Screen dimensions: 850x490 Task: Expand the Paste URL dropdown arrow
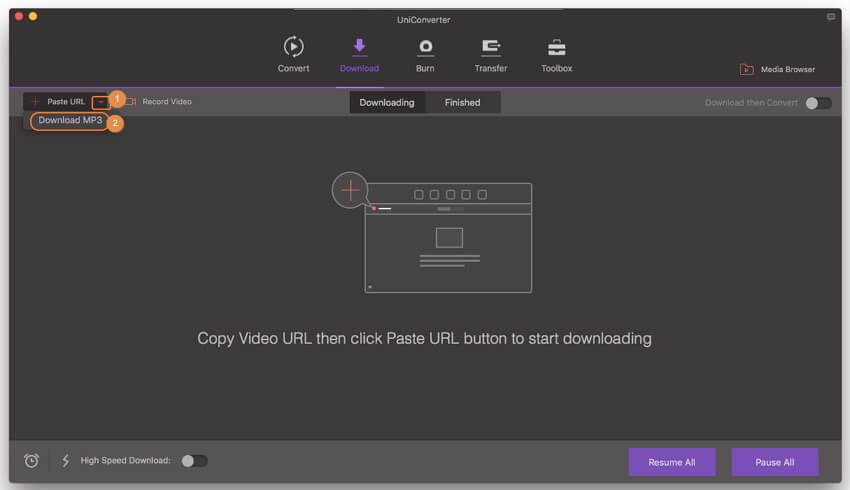(101, 102)
